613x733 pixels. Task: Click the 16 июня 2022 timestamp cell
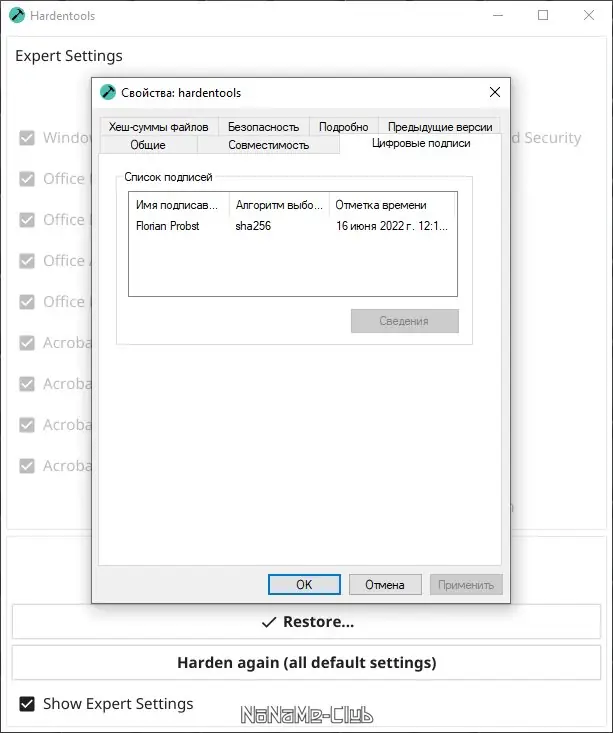point(392,226)
